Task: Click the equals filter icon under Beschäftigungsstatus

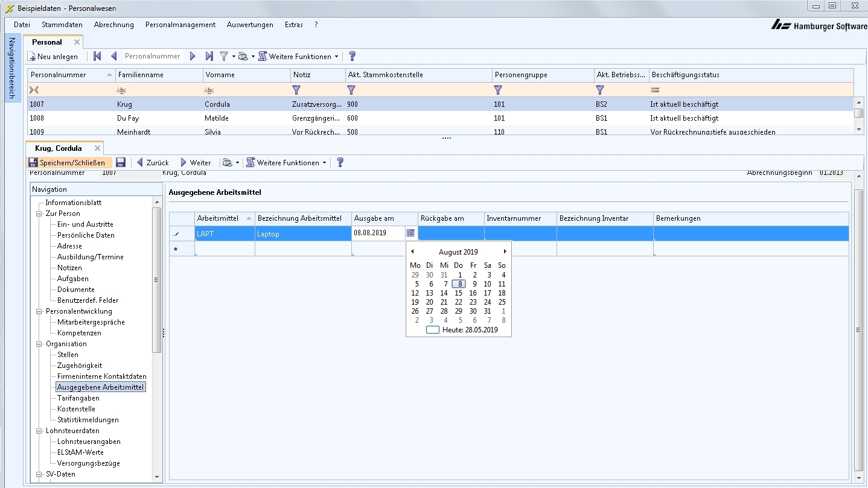Action: coord(655,90)
